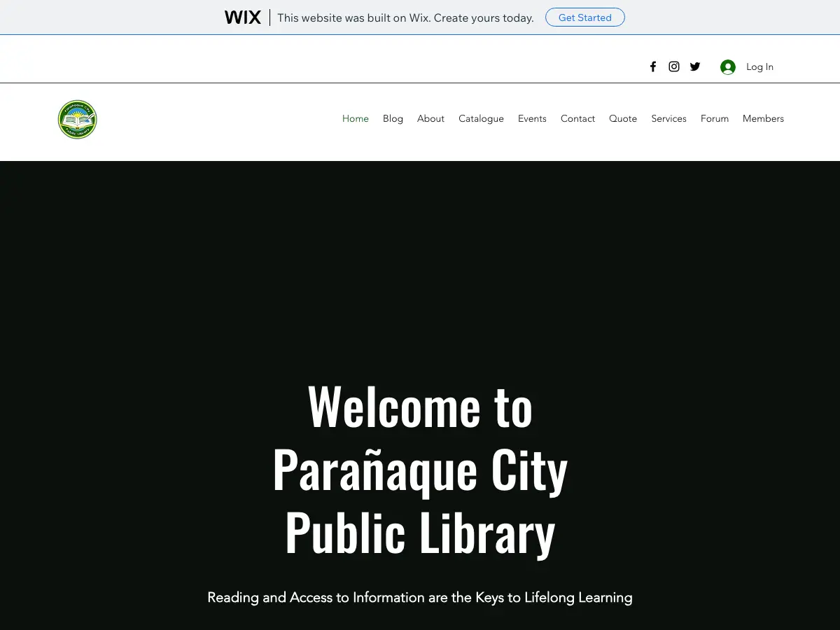Open the Contact page
The width and height of the screenshot is (840, 630).
(x=577, y=119)
